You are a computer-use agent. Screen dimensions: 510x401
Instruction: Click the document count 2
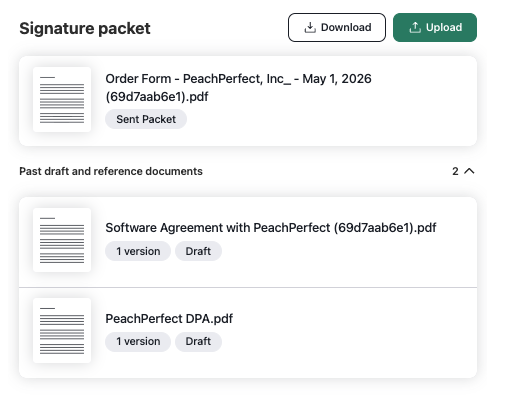click(x=455, y=171)
